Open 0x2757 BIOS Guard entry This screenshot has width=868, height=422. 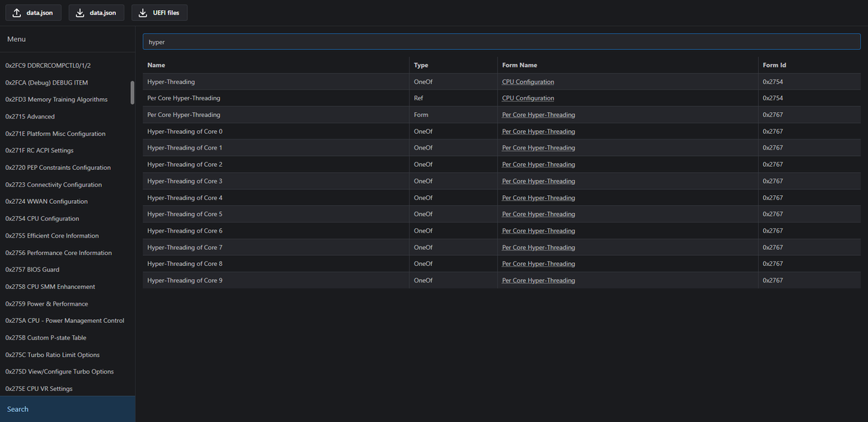[33, 270]
